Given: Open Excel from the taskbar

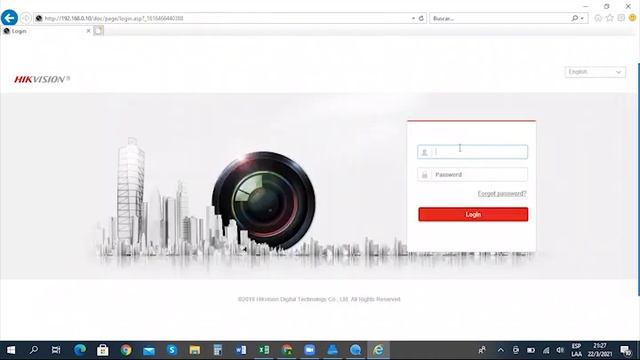Looking at the screenshot, I should pyautogui.click(x=264, y=350).
